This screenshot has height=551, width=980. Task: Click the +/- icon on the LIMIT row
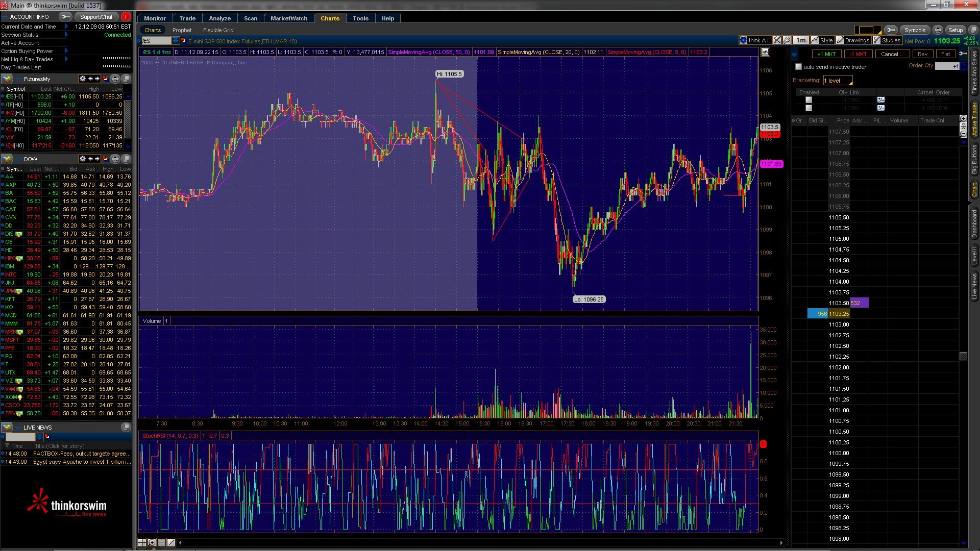[880, 100]
